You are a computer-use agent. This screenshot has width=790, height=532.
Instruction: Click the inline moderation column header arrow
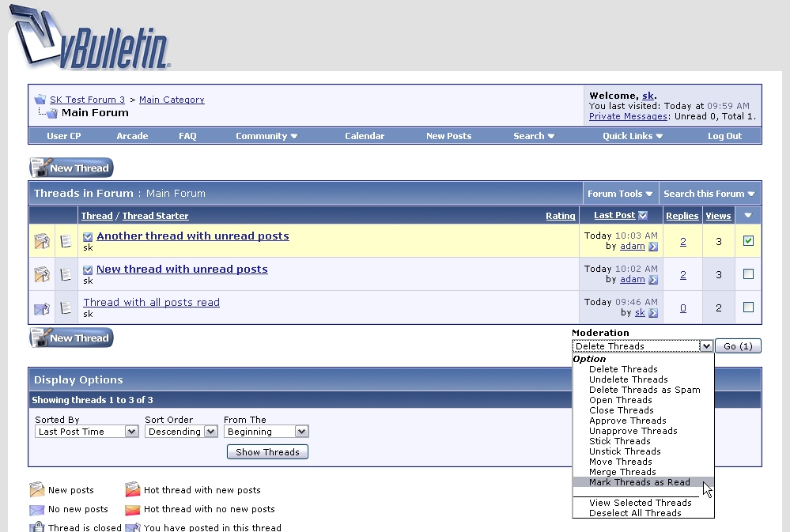[748, 216]
